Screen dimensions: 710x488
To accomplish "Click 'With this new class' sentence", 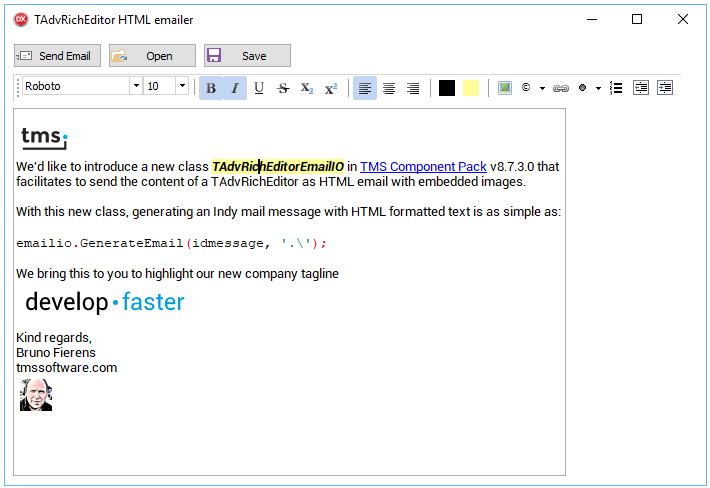I will 288,212.
